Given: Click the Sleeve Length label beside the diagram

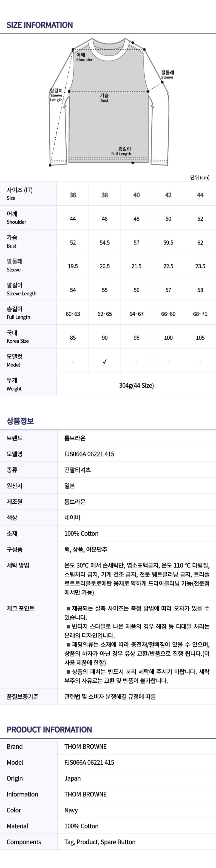Looking at the screenshot, I should tap(56, 95).
